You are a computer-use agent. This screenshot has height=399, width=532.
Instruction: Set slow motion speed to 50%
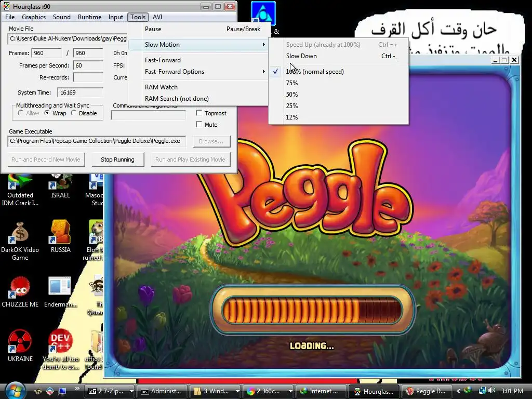click(339, 95)
